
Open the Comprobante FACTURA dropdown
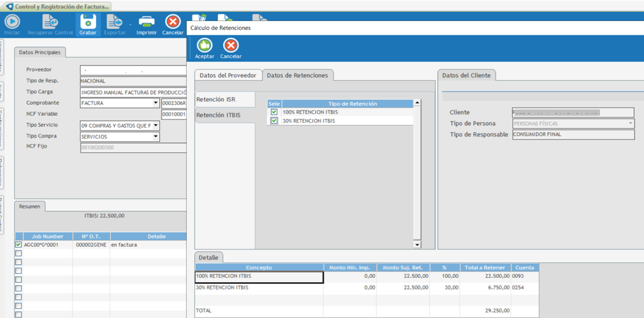[x=155, y=103]
